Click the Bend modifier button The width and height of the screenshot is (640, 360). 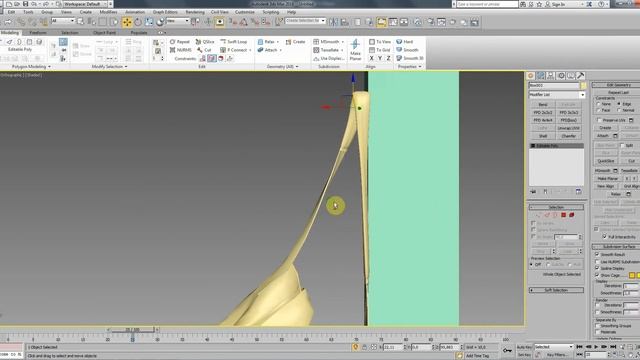click(x=542, y=105)
